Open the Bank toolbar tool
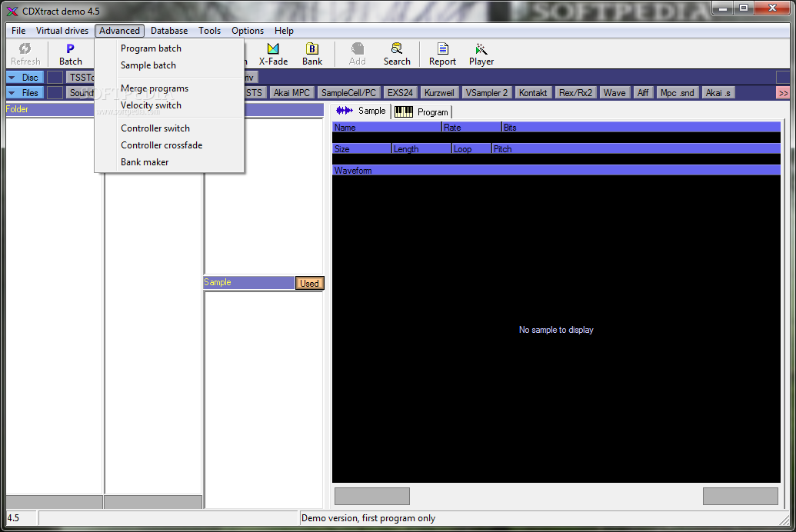The image size is (796, 532). pos(312,55)
